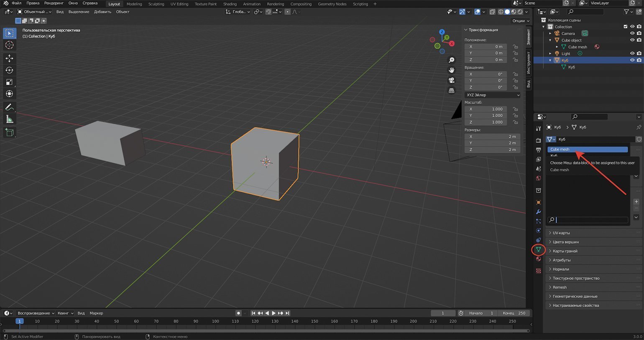This screenshot has height=340, width=644.
Task: Click the plus button beside the list
Action: click(636, 202)
